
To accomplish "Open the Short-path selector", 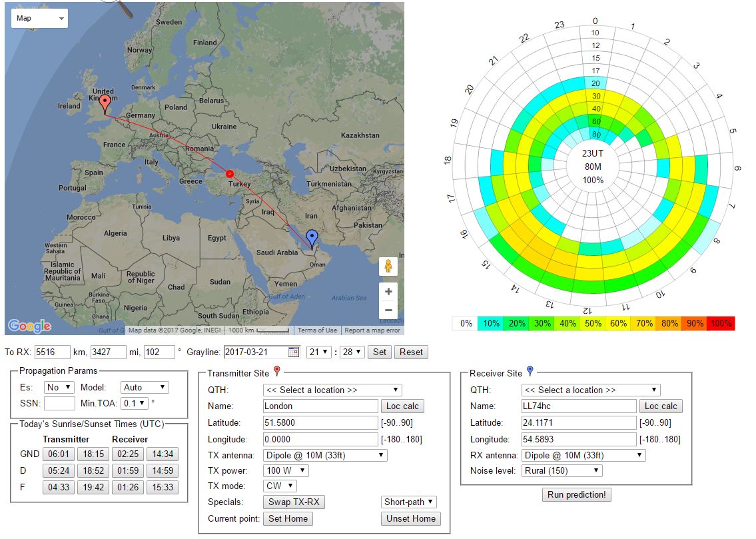I will (409, 502).
